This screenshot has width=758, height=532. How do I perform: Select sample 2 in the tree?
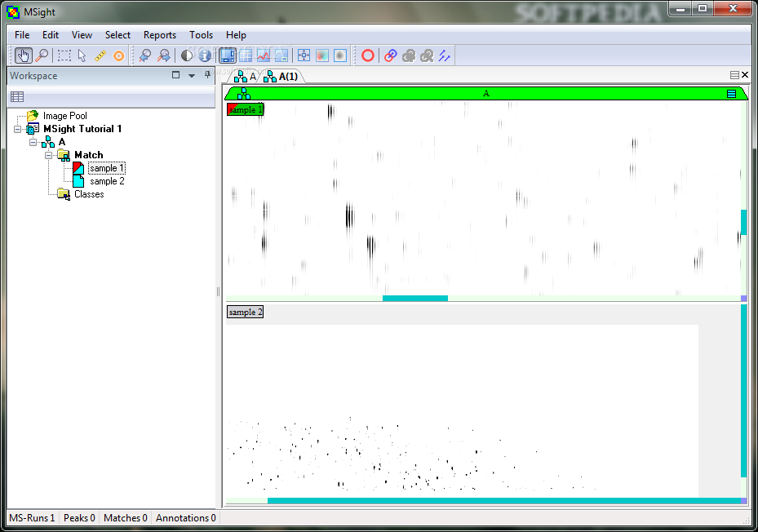[107, 181]
